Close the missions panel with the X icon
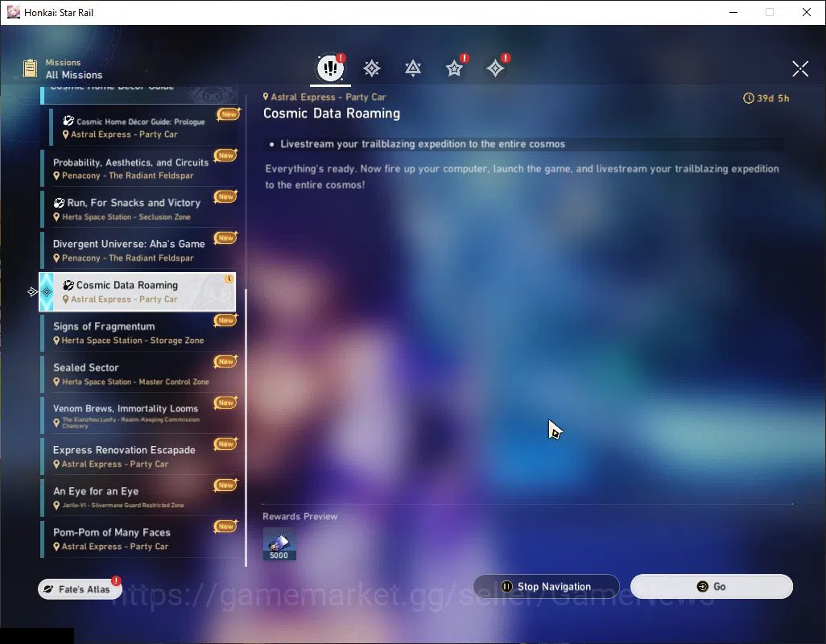 pos(800,68)
